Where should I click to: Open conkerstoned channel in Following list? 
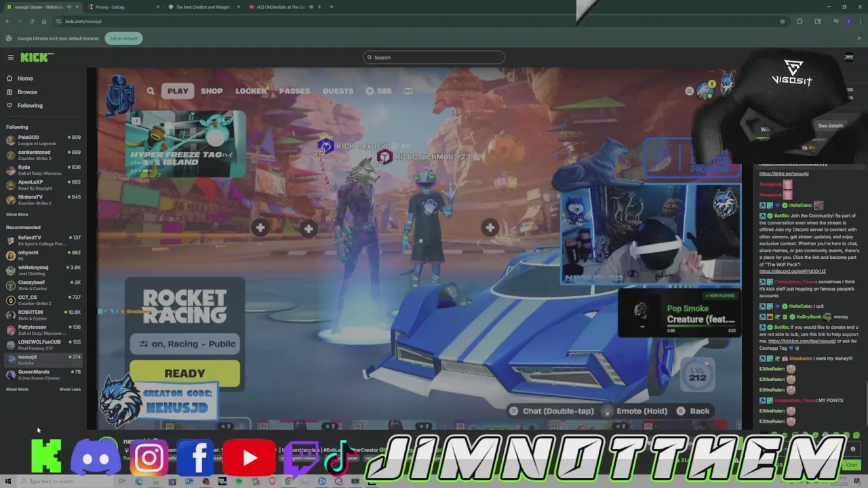(x=43, y=155)
